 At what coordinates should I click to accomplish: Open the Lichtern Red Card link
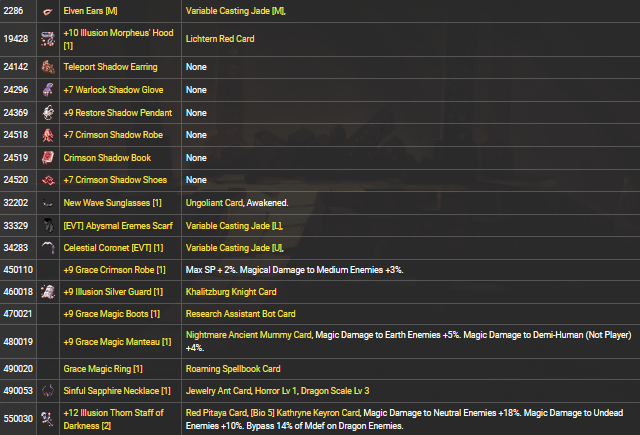220,39
